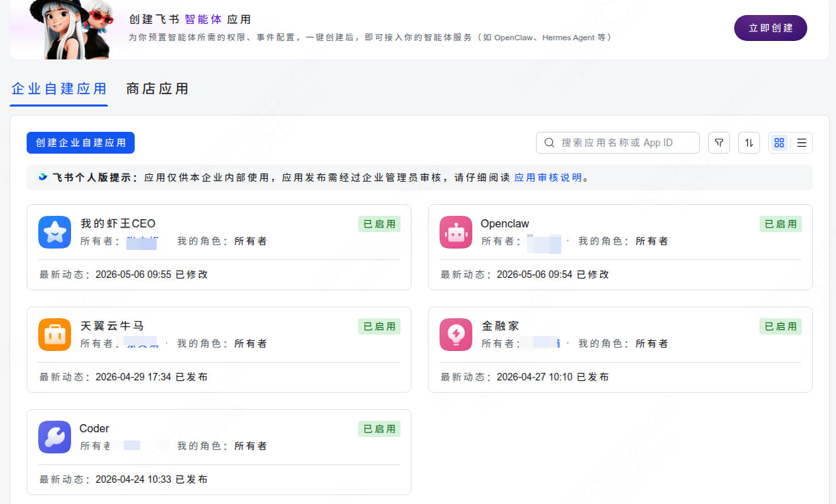Open the 应用审核说明 link
836x504 pixels.
coord(548,178)
